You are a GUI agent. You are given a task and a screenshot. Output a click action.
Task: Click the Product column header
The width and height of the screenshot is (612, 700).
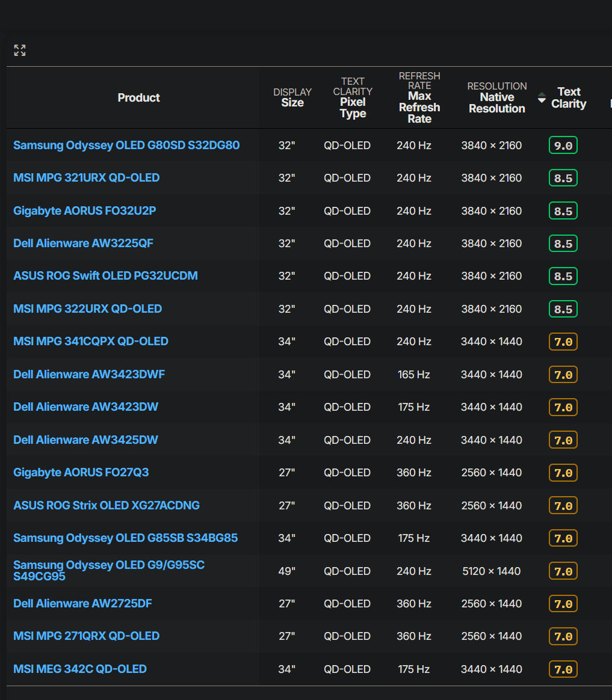[x=138, y=97]
